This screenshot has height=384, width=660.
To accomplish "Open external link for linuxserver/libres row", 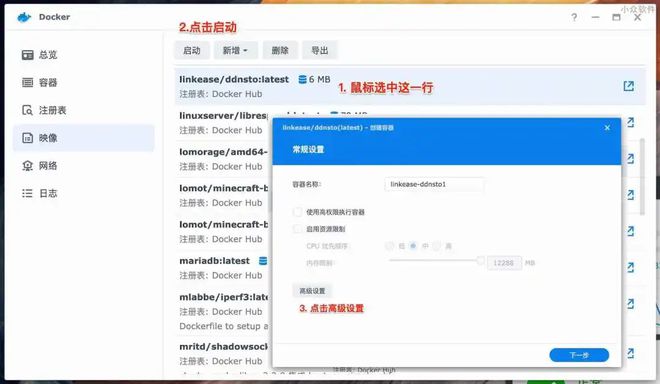I will (630, 122).
